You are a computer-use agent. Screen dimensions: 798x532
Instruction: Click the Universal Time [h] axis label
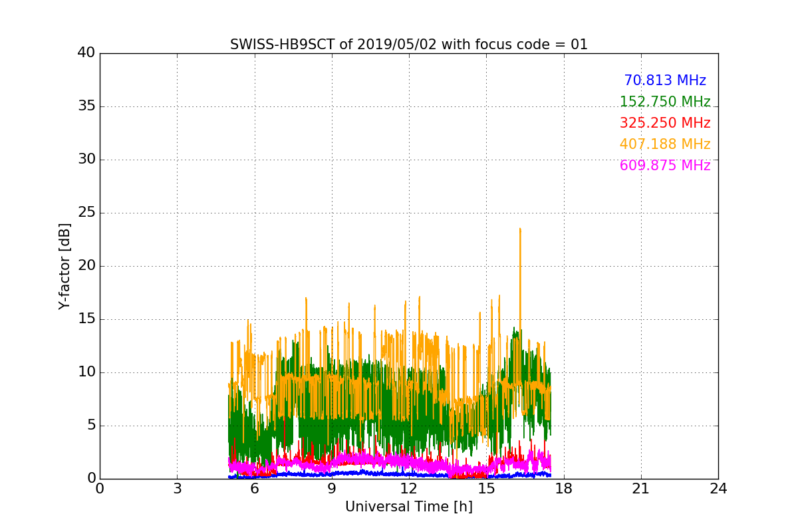(409, 507)
